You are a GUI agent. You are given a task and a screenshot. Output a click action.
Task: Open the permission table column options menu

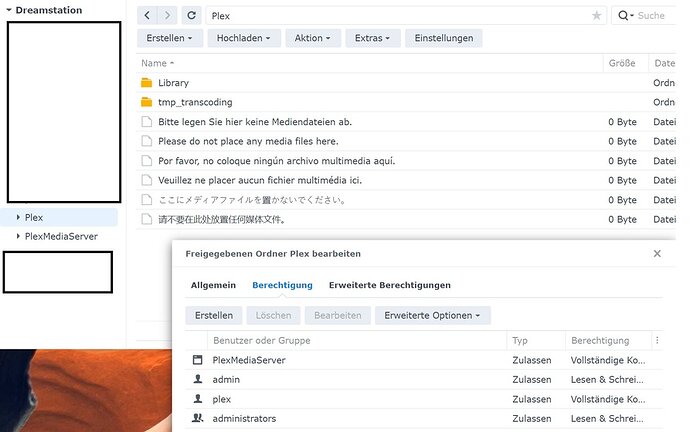[x=657, y=340]
